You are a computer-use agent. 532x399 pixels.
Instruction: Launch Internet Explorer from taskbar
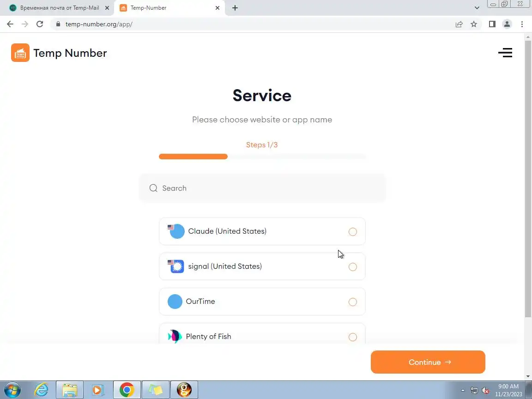point(42,390)
